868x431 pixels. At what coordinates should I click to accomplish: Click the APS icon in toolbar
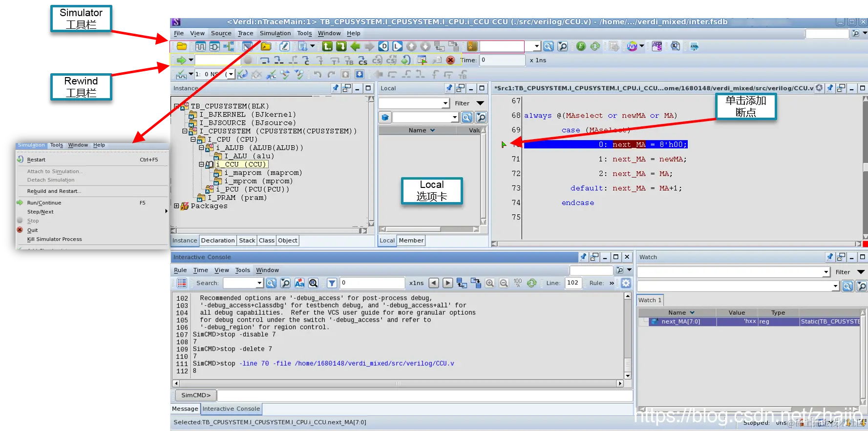pos(657,46)
